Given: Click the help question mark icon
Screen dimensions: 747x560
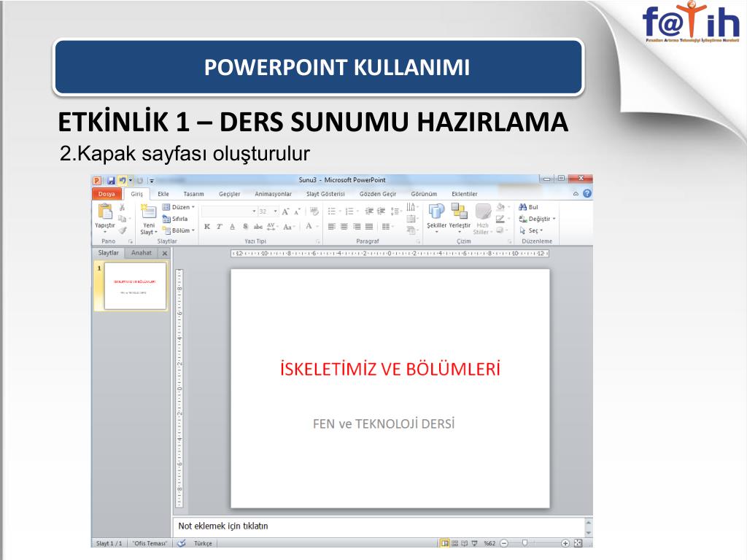Looking at the screenshot, I should [587, 193].
